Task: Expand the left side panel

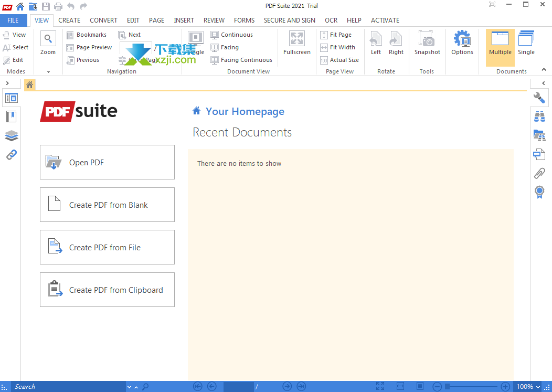Action: pyautogui.click(x=7, y=83)
